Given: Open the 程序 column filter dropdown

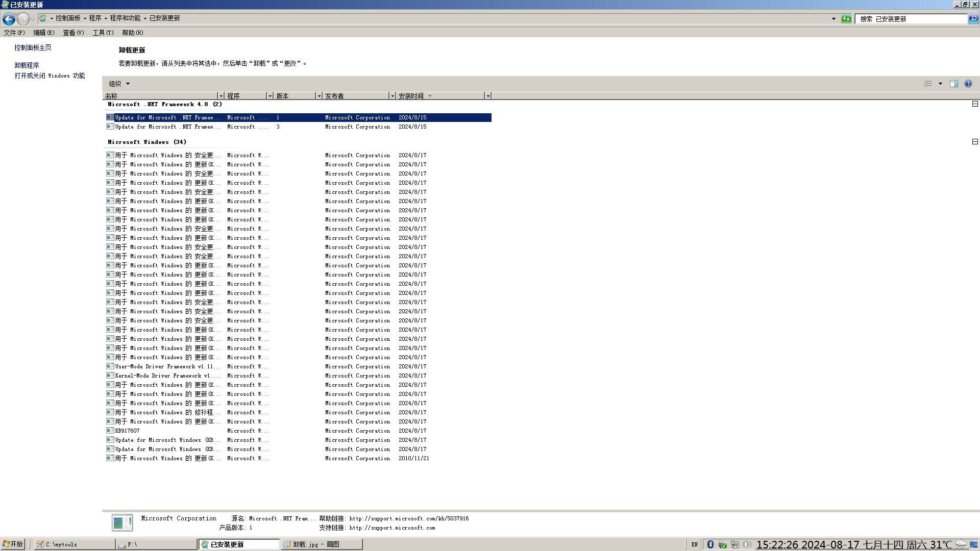Looking at the screenshot, I should 270,96.
